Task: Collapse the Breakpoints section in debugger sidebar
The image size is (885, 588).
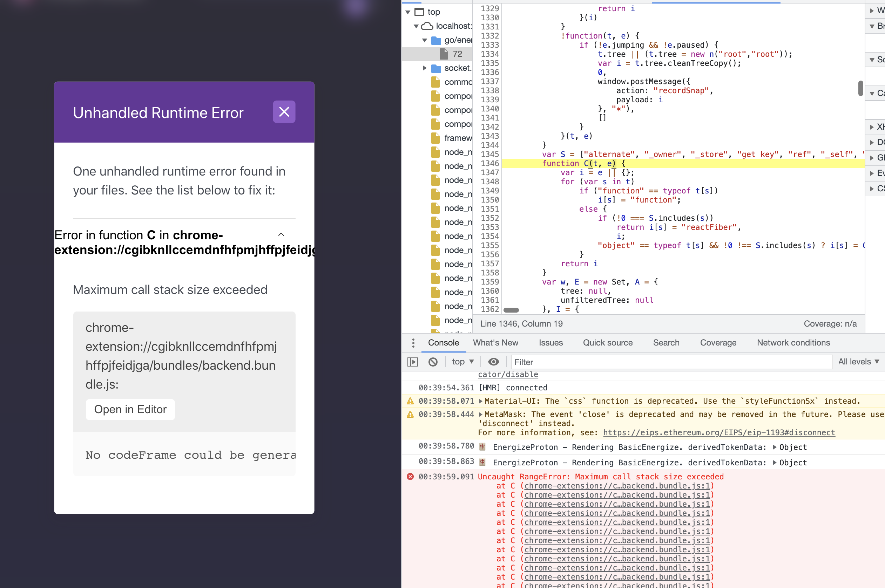Action: click(x=872, y=26)
